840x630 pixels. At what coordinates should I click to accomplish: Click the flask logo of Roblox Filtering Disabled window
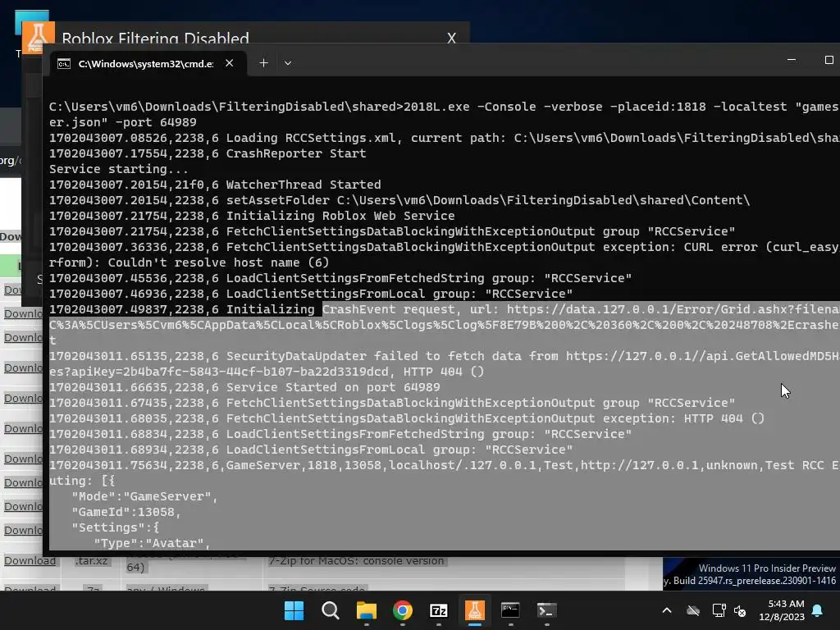click(x=38, y=37)
